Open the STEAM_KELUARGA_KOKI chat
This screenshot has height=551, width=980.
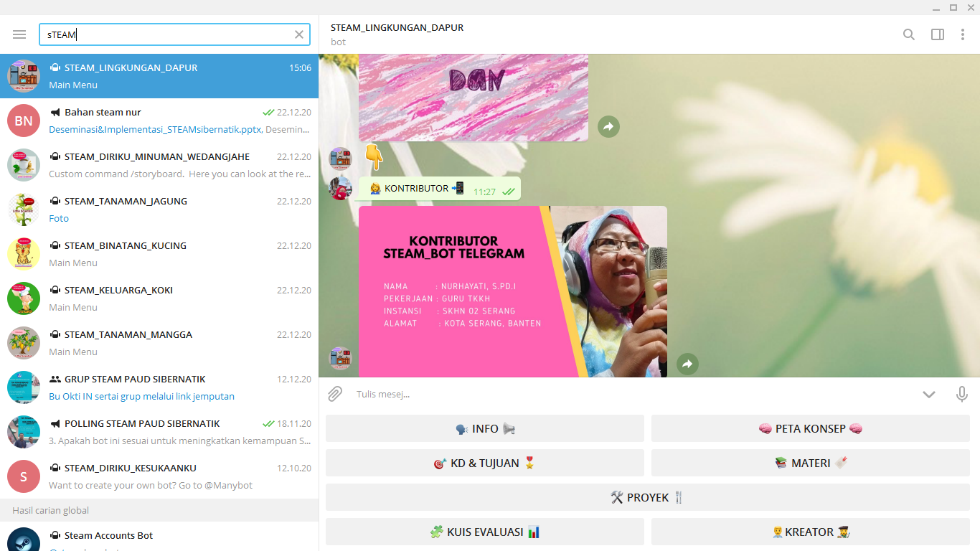pyautogui.click(x=159, y=298)
